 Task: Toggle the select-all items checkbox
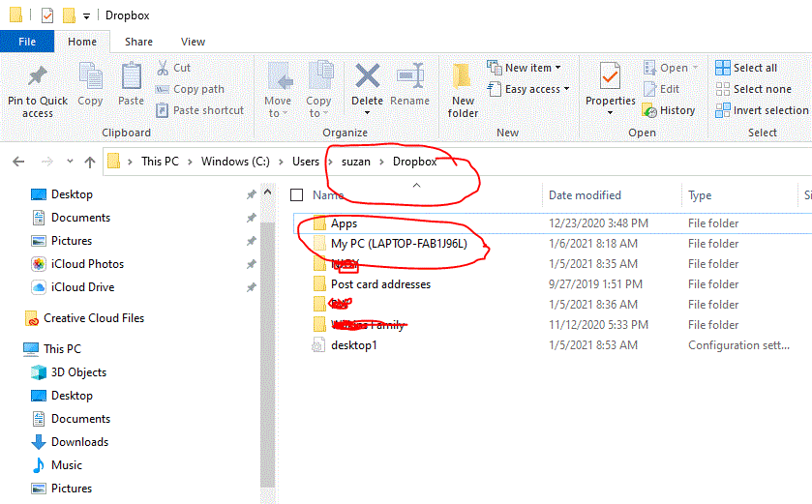[297, 195]
